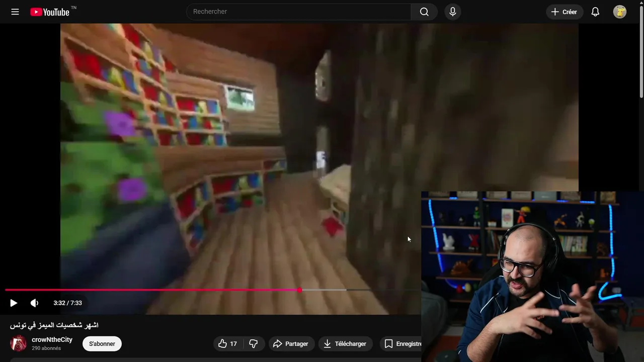The width and height of the screenshot is (644, 362).
Task: Play the video with play button
Action: coord(14,303)
